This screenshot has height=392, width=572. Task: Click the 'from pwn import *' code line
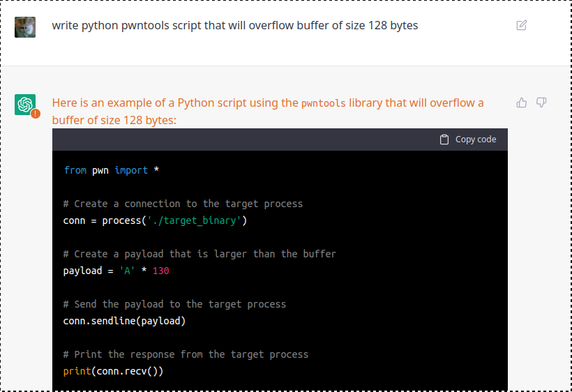click(x=112, y=170)
